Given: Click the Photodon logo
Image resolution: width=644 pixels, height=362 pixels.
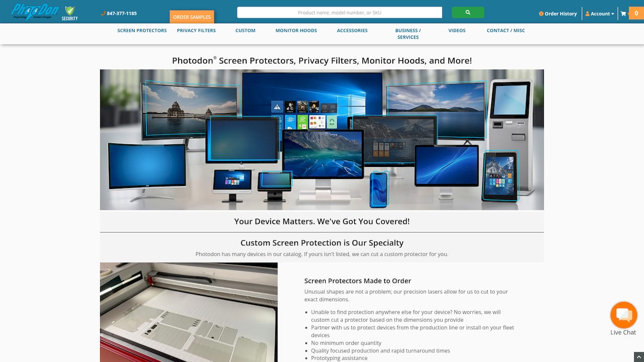Looking at the screenshot, I should pyautogui.click(x=35, y=11).
